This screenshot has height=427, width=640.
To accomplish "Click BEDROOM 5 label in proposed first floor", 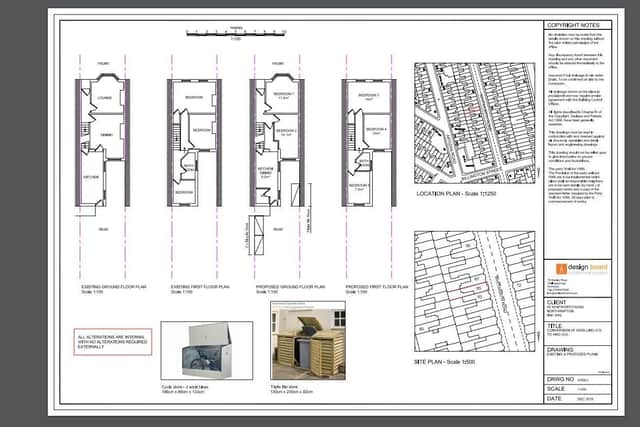I will pos(359,185).
